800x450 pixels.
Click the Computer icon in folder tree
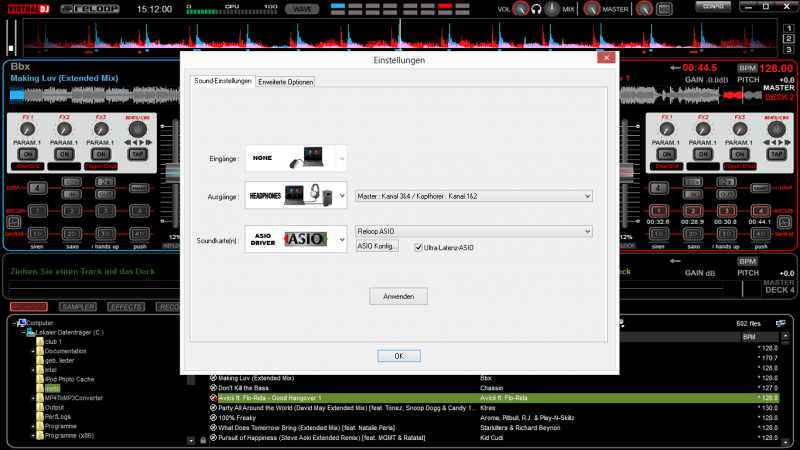tap(21, 323)
